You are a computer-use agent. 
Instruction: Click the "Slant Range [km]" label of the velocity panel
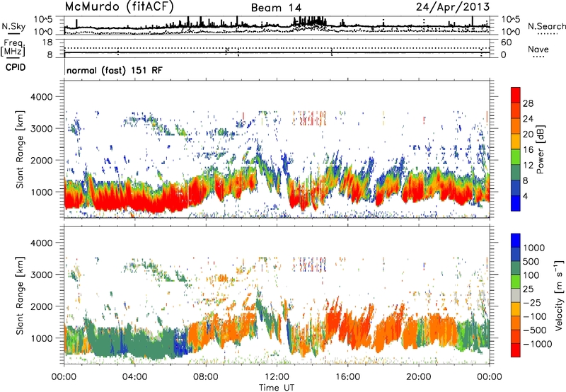[x=20, y=295]
